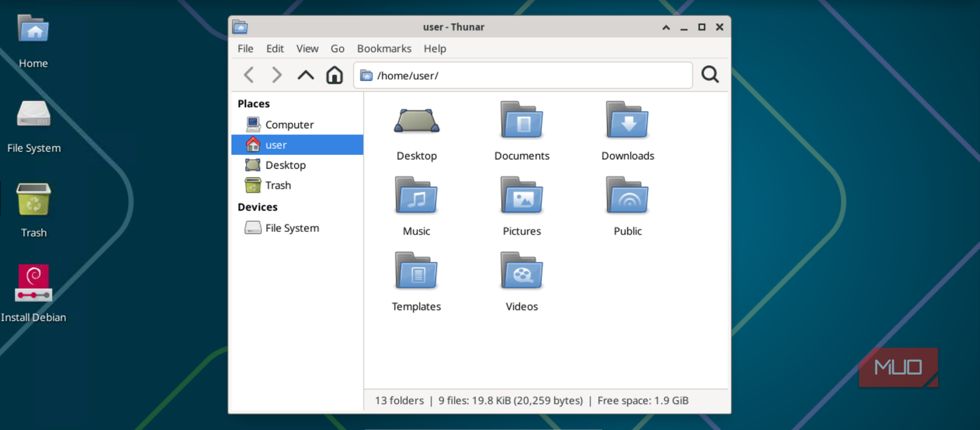Go back with the left arrow button

click(x=249, y=75)
